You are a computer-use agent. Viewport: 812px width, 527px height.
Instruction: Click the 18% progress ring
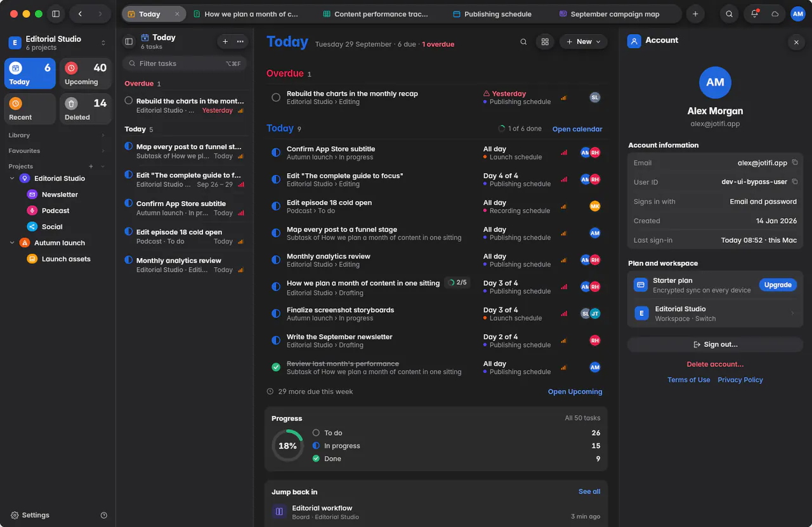(287, 446)
